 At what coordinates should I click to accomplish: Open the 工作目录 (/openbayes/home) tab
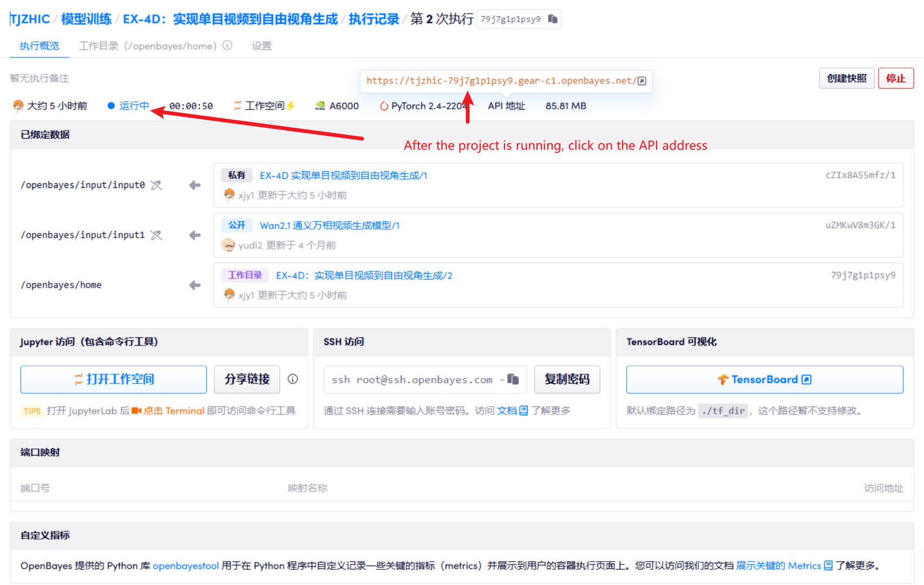[147, 46]
